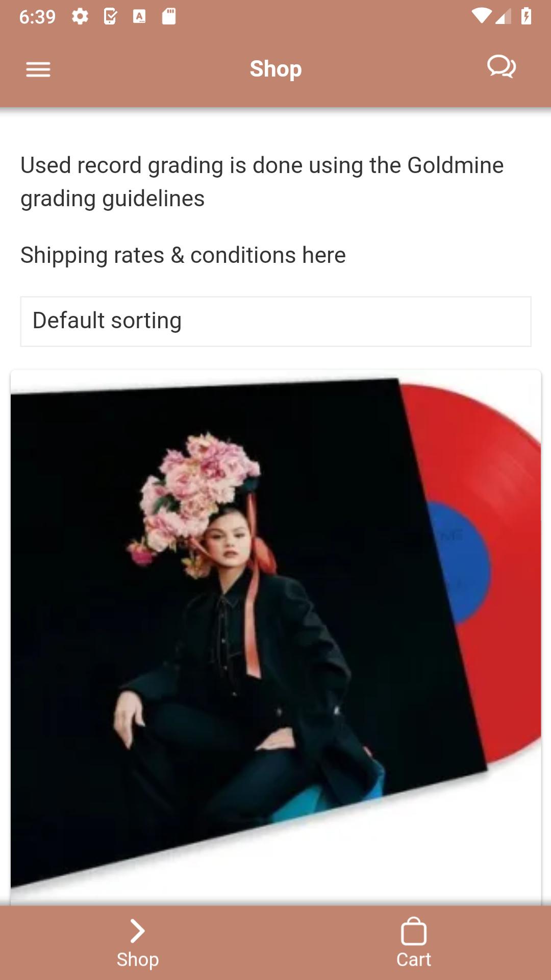The height and width of the screenshot is (980, 551).
Task: Tap the cellular signal strength icon
Action: [503, 16]
